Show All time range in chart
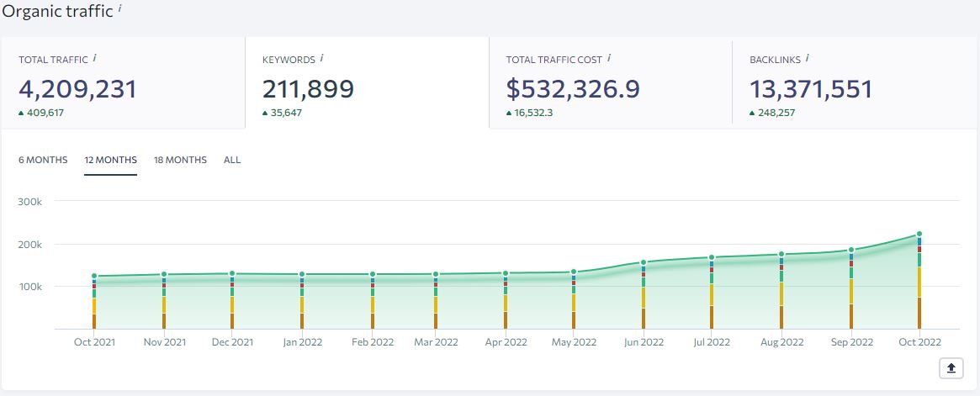Image resolution: width=980 pixels, height=396 pixels. point(232,160)
